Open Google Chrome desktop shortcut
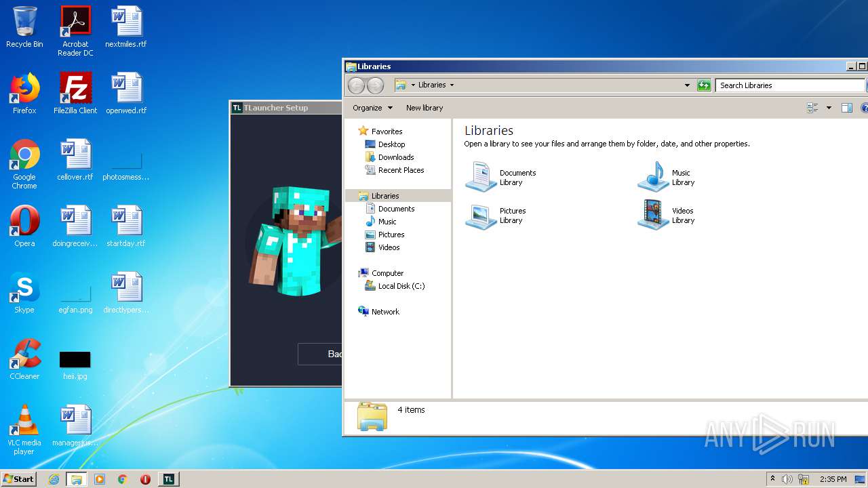The height and width of the screenshot is (488, 868). (x=24, y=164)
